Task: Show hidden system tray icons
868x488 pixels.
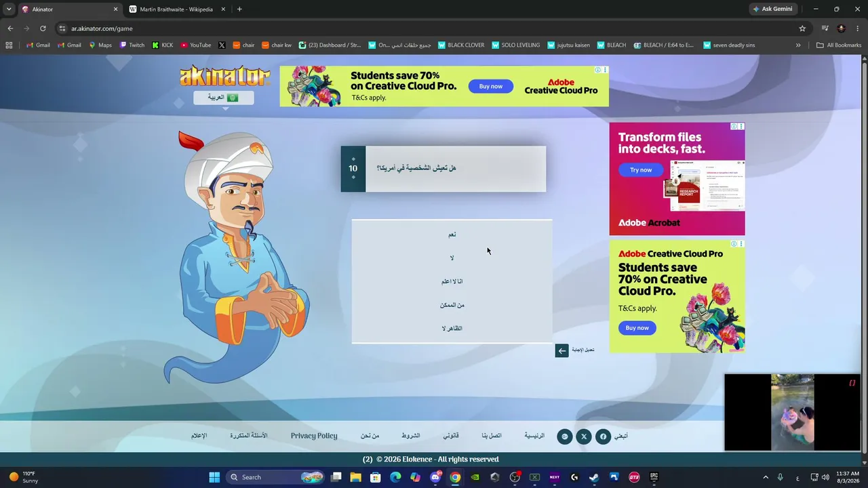Action: pos(766,477)
